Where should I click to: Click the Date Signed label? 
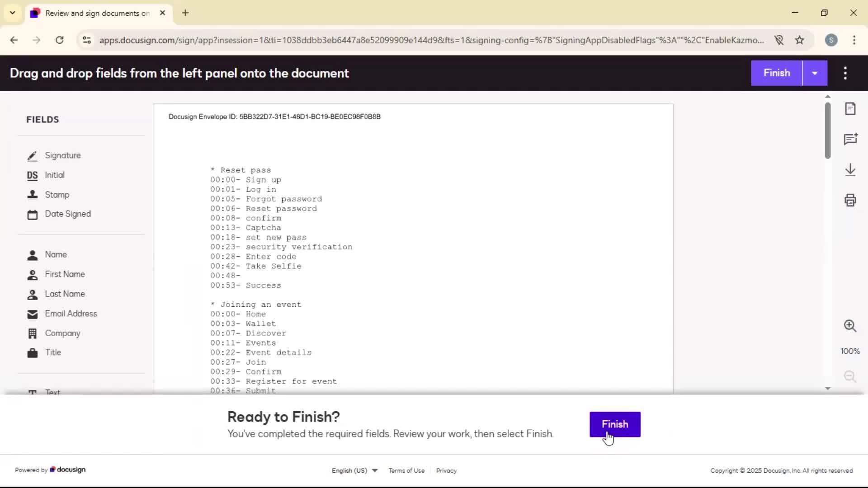tap(68, 214)
